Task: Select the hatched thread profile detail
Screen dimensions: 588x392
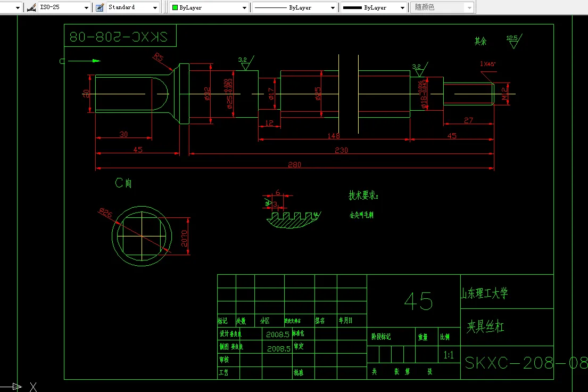Action: click(293, 220)
